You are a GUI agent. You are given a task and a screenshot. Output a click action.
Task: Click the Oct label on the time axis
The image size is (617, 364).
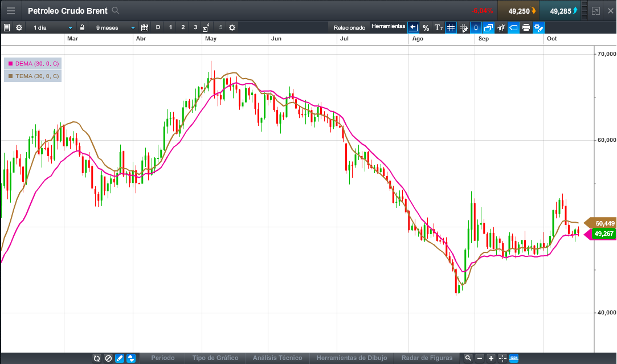(551, 39)
